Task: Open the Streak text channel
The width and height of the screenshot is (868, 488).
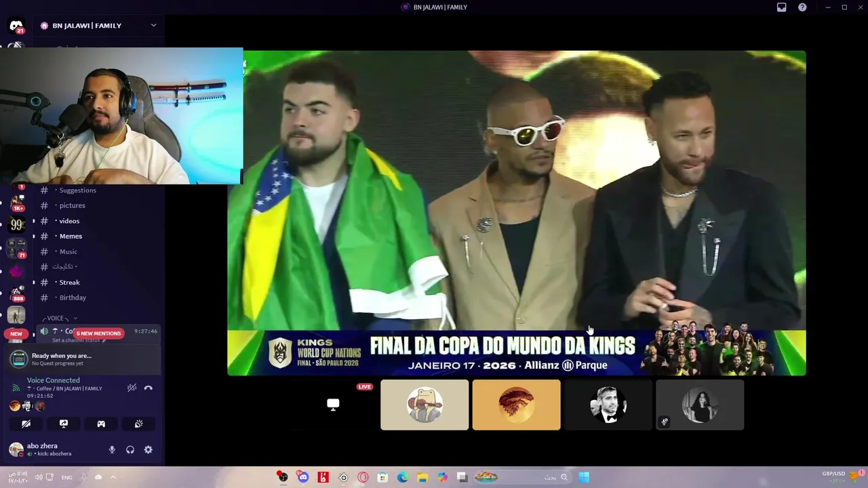Action: point(69,283)
